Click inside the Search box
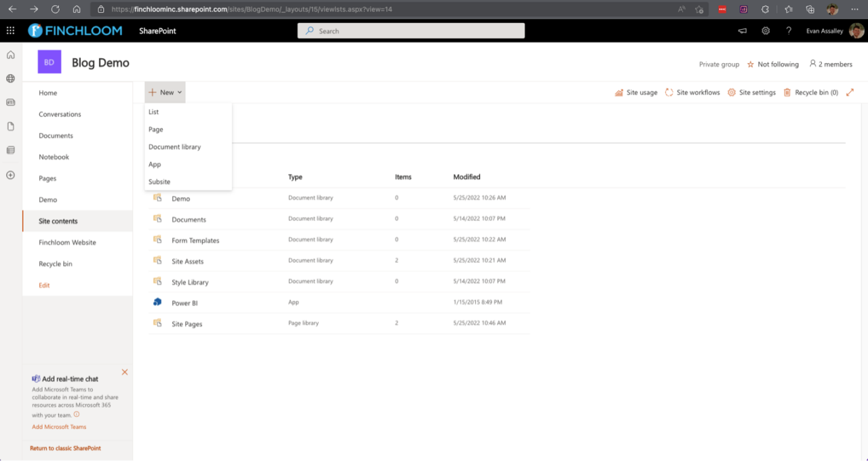Image resolution: width=868 pixels, height=463 pixels. click(x=410, y=31)
